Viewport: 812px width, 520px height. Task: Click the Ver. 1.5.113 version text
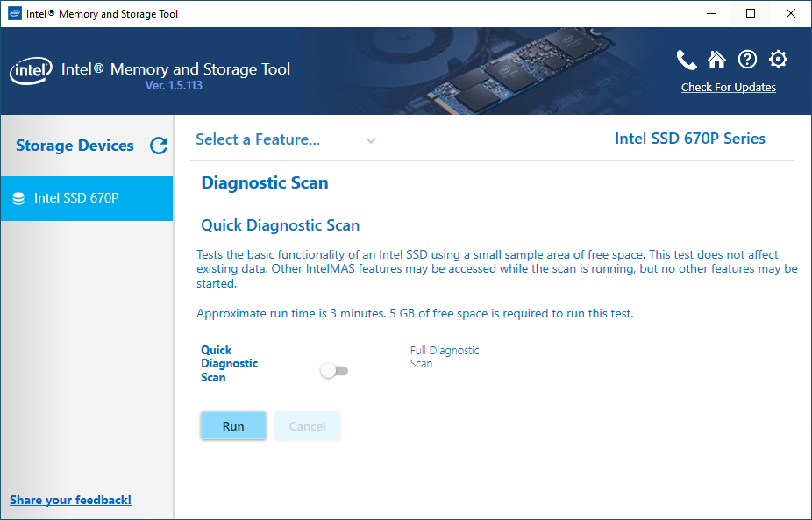point(174,85)
